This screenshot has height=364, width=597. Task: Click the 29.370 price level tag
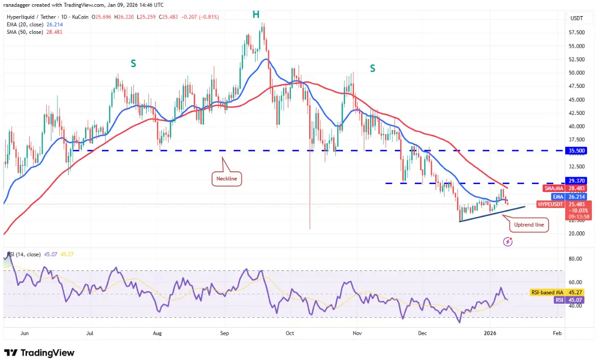tap(576, 181)
